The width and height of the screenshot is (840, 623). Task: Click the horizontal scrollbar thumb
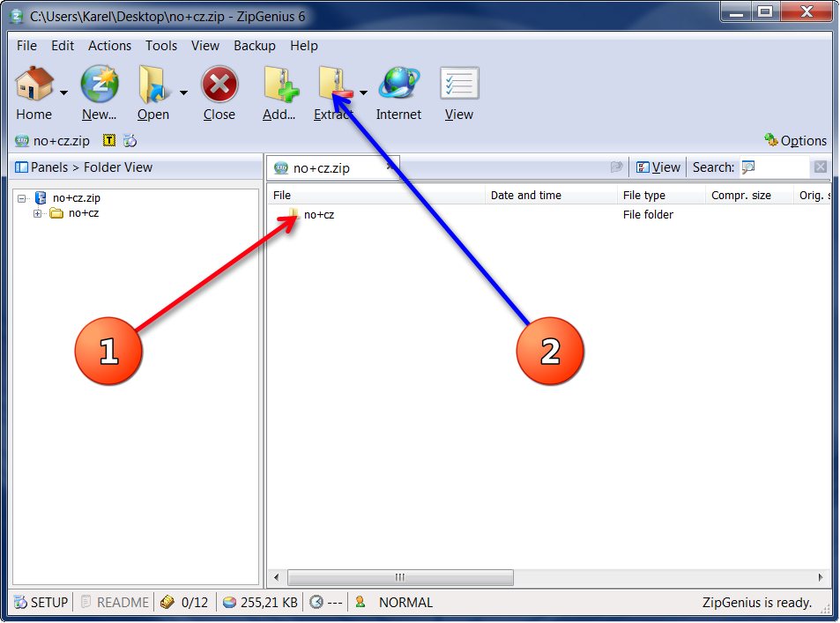tap(400, 577)
